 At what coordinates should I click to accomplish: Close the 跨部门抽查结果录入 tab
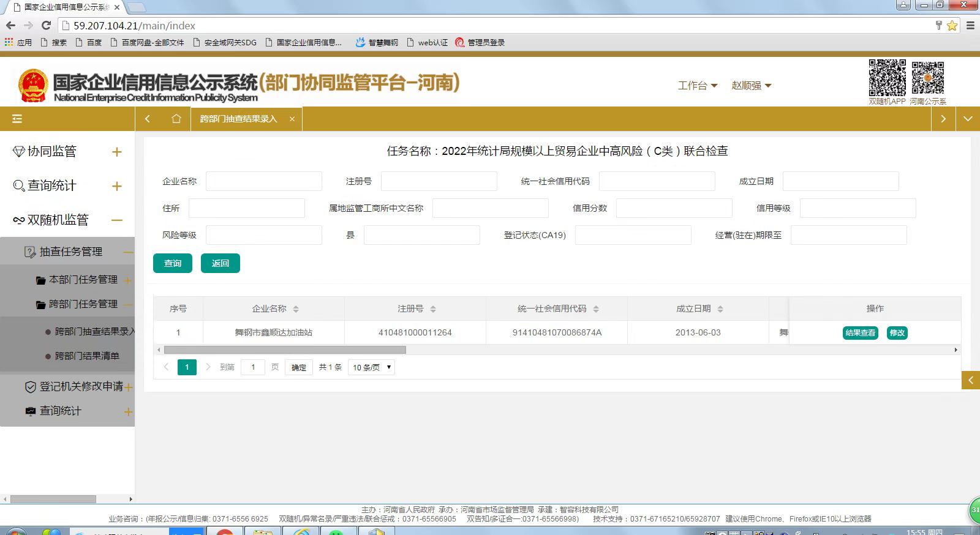pyautogui.click(x=292, y=119)
